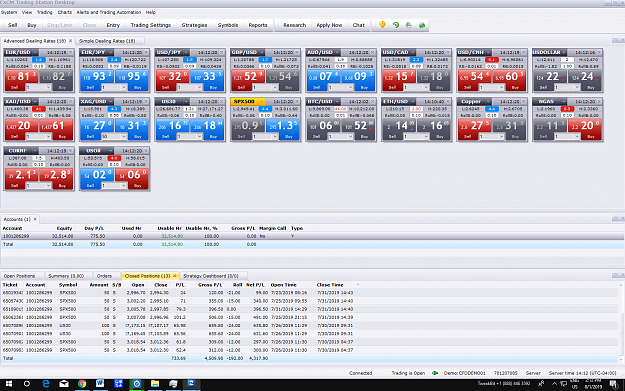Open the Trading menu

point(45,12)
